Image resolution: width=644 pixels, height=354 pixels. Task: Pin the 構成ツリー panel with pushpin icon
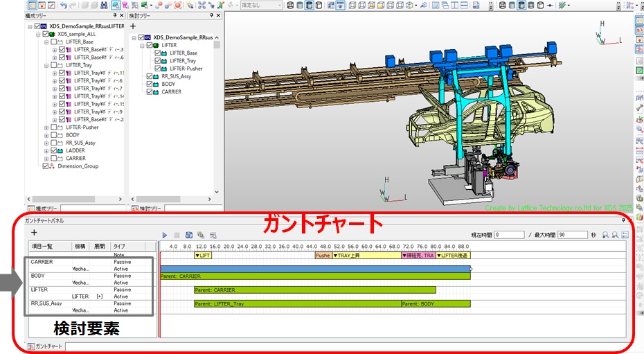point(115,15)
